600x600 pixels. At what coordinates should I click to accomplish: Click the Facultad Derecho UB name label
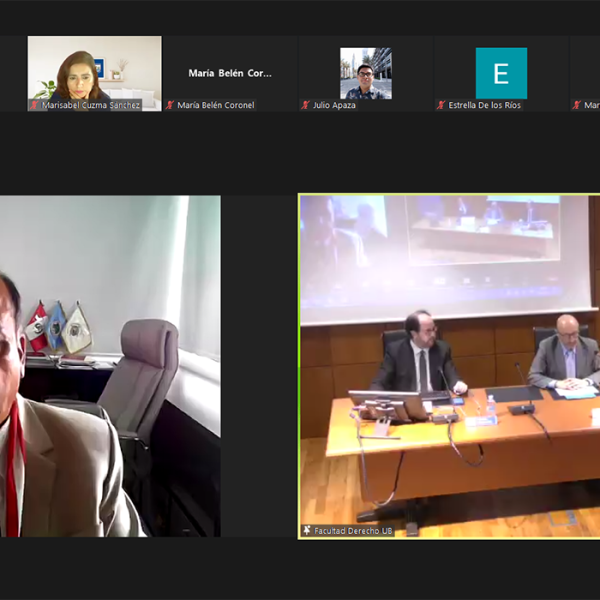point(353,531)
